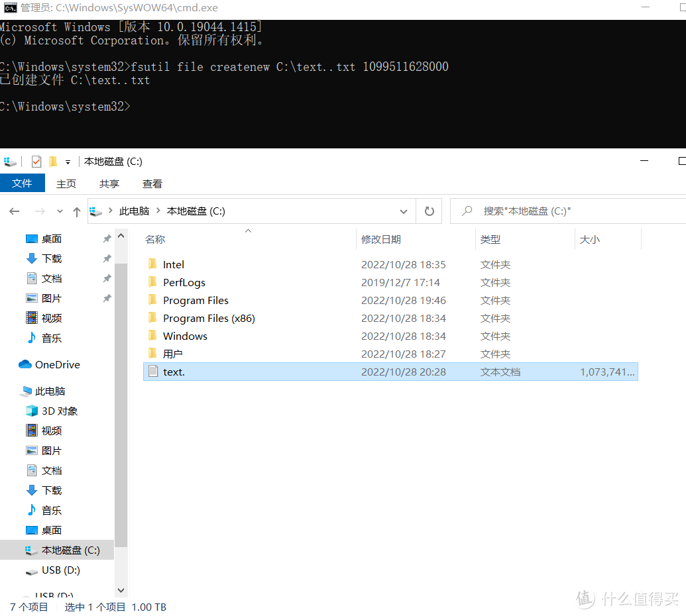Open pinned 图片 in Quick access

click(52, 298)
